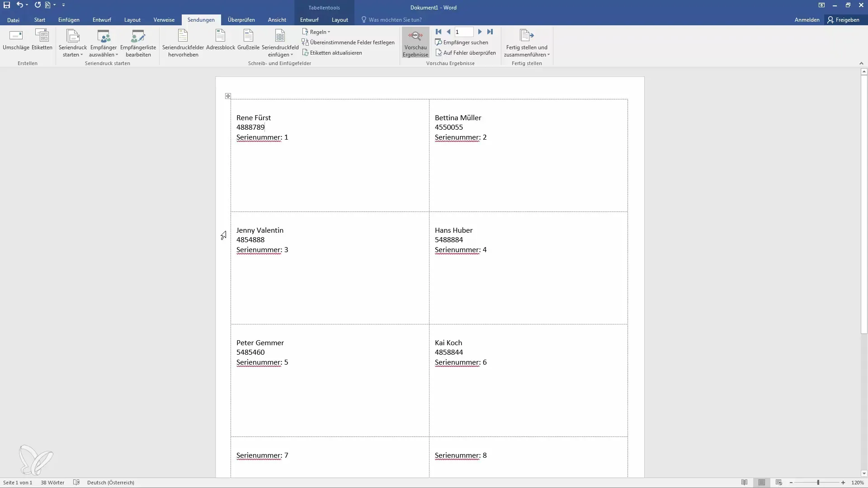Viewport: 868px width, 488px height.
Task: Click the vertical scrollbar down arrow
Action: (x=864, y=474)
